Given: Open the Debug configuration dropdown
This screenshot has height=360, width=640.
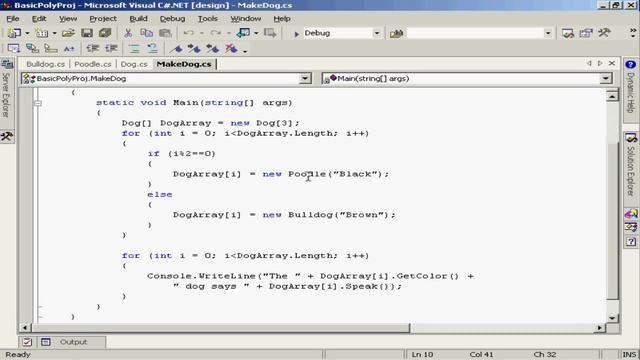Looking at the screenshot, I should click(x=377, y=33).
